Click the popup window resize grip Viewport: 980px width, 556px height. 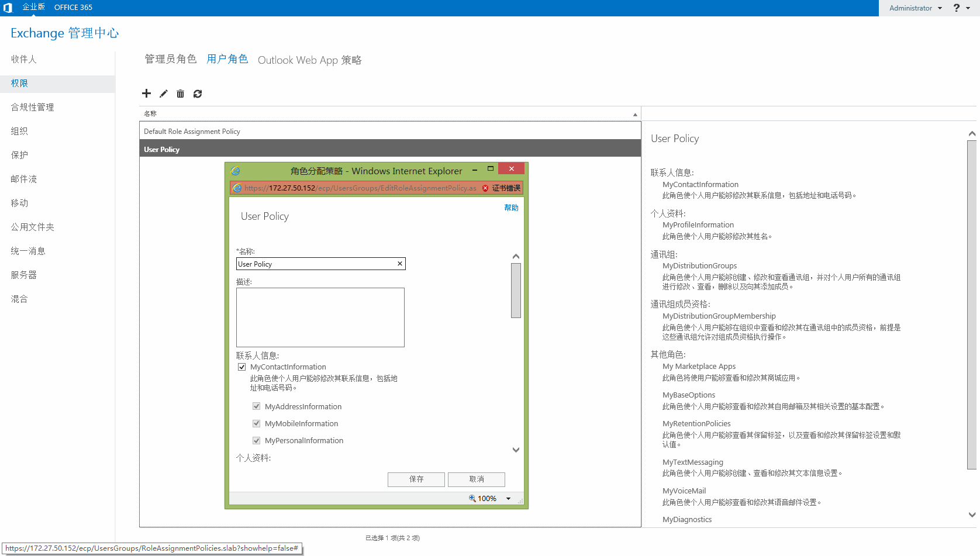point(520,500)
